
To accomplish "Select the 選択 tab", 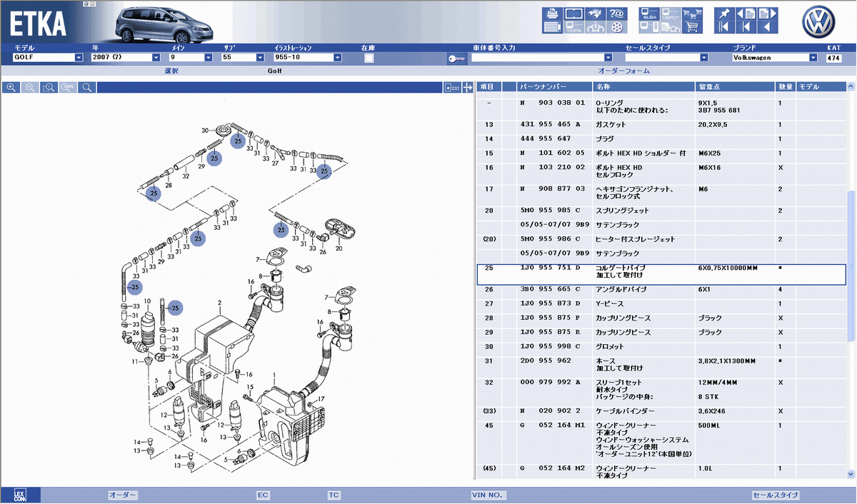I will point(171,71).
